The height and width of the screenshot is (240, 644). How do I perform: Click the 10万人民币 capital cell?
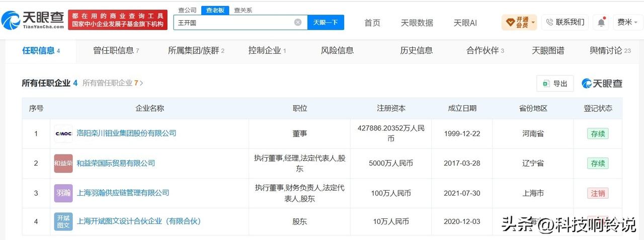pos(391,221)
